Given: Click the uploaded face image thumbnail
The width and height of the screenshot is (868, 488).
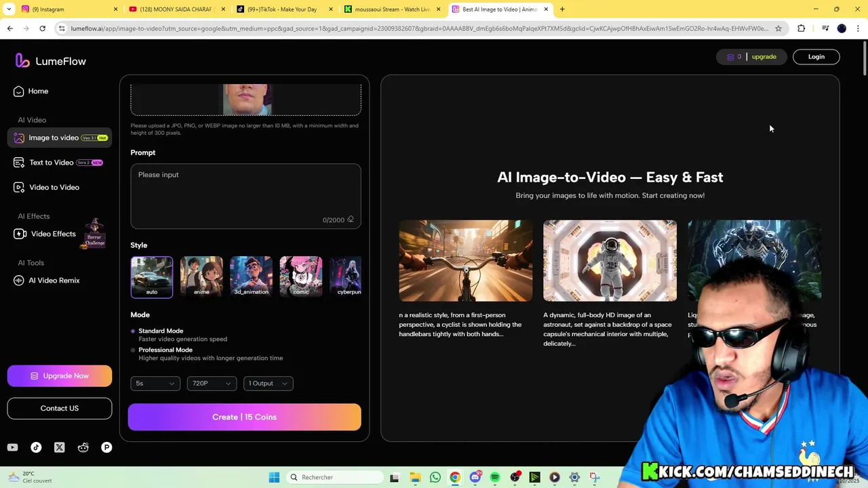Looking at the screenshot, I should point(247,100).
